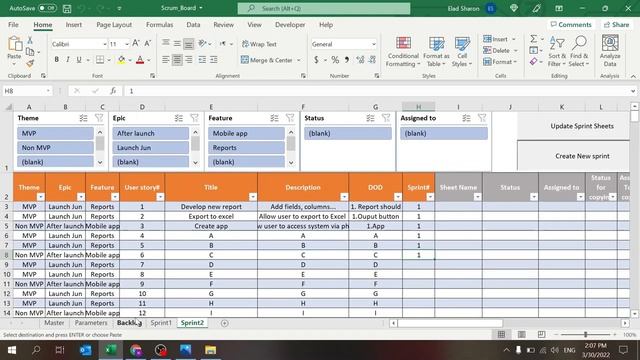Screen dimensions: 640x360
Task: Open the Comments pane
Action: point(571,25)
